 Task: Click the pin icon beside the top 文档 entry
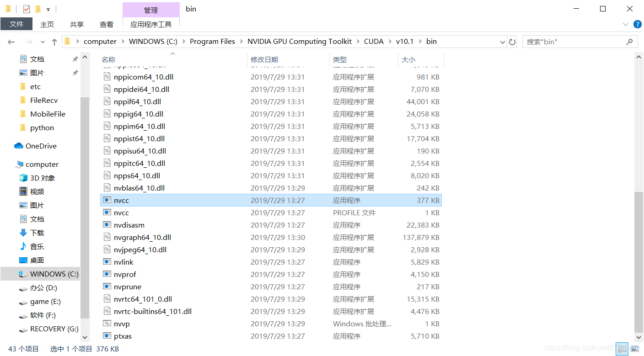tap(75, 59)
